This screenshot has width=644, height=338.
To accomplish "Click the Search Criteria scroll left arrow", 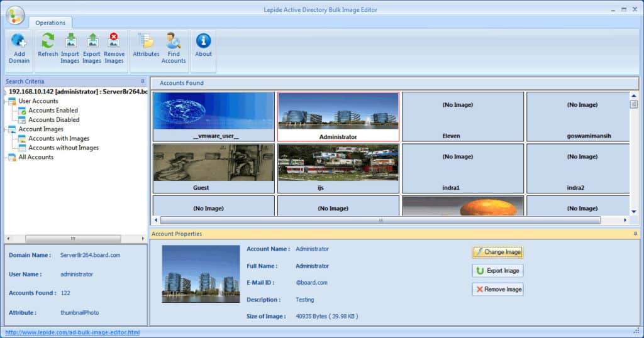I will point(8,238).
